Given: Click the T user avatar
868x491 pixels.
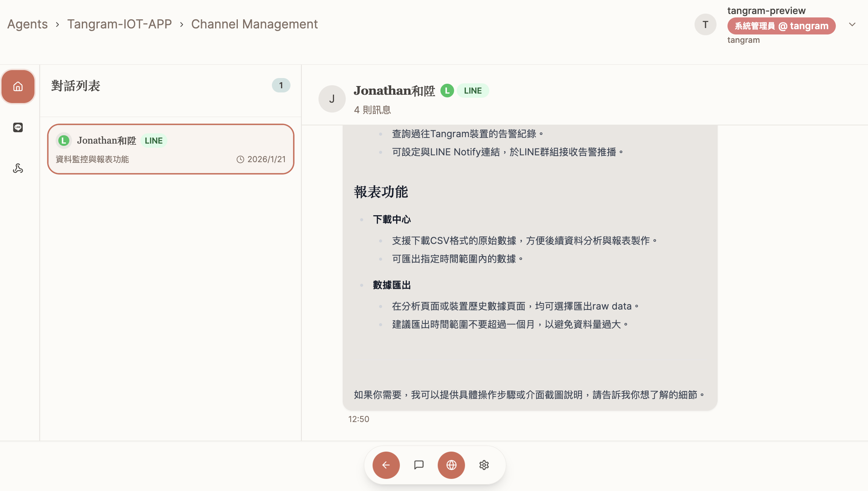Looking at the screenshot, I should pos(705,25).
